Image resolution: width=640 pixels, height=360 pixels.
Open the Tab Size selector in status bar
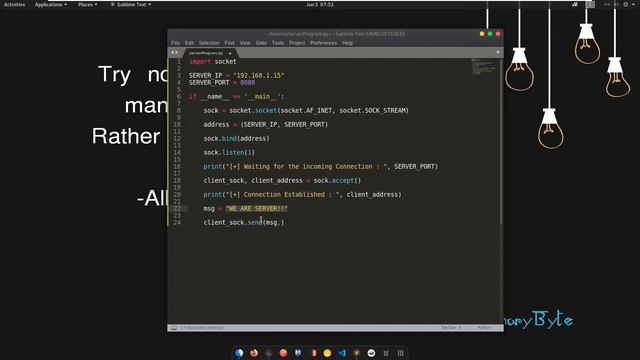click(x=451, y=328)
